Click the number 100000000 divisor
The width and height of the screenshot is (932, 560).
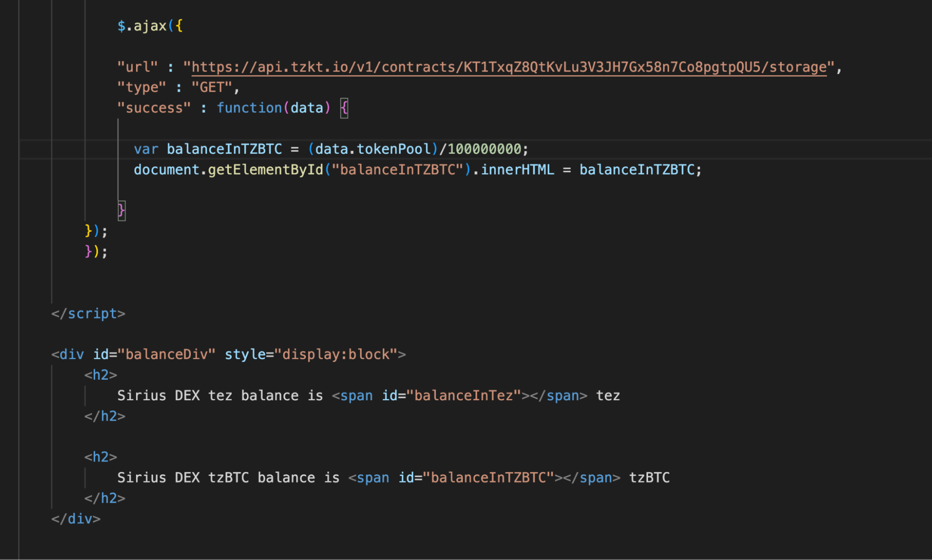point(484,149)
